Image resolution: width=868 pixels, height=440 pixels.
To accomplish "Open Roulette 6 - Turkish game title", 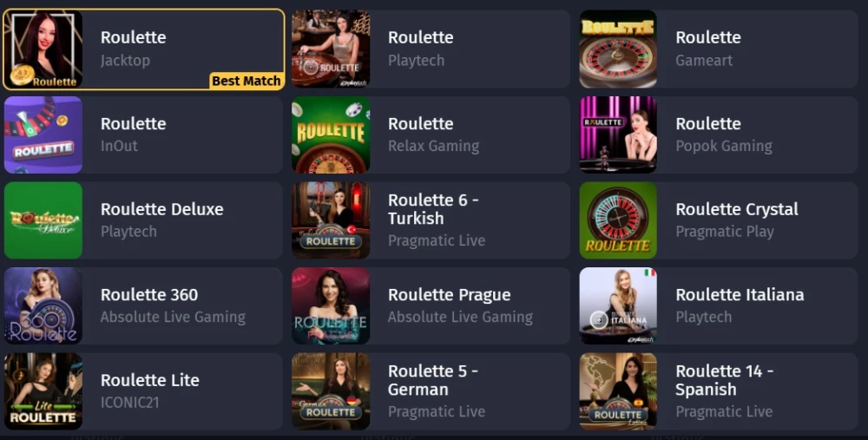I will pyautogui.click(x=433, y=208).
